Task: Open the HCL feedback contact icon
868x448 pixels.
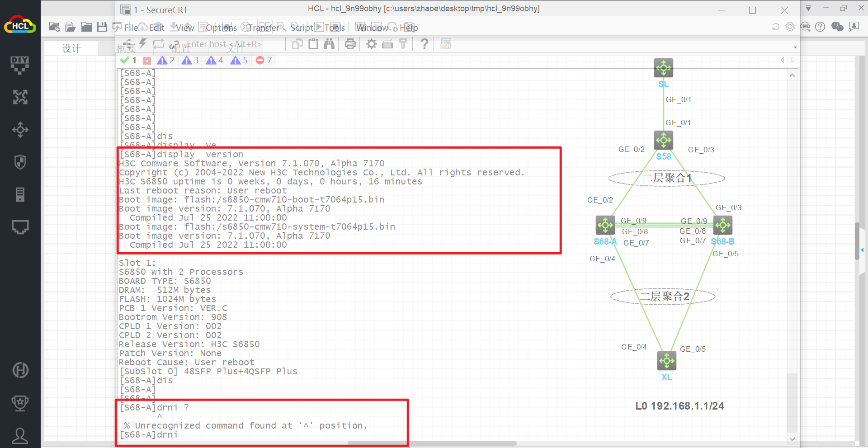Action: (854, 27)
